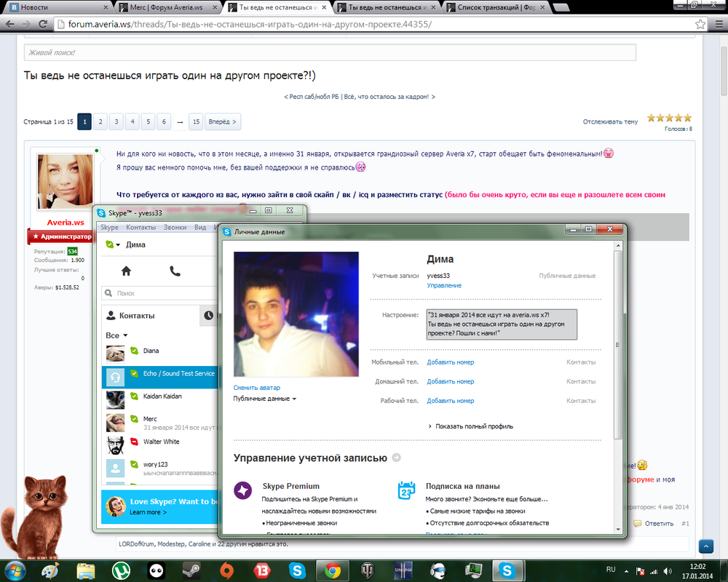Click the phone call icon in Skype
This screenshot has height=582, width=728.
tap(175, 271)
